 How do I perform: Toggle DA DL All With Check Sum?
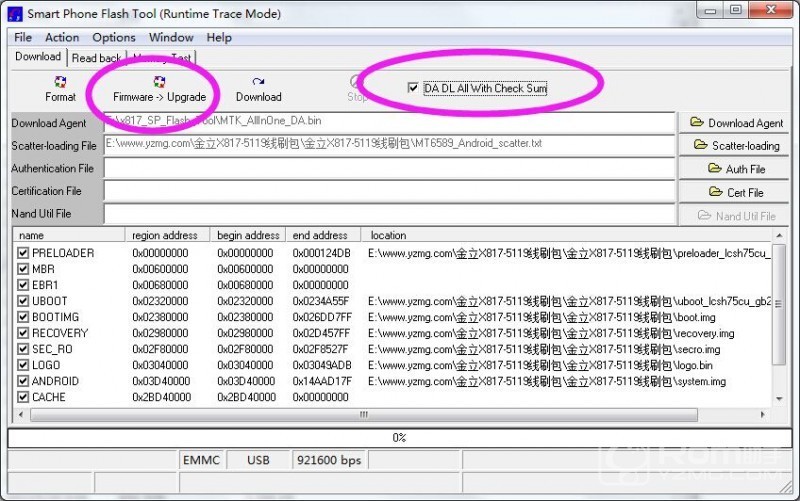pos(413,88)
